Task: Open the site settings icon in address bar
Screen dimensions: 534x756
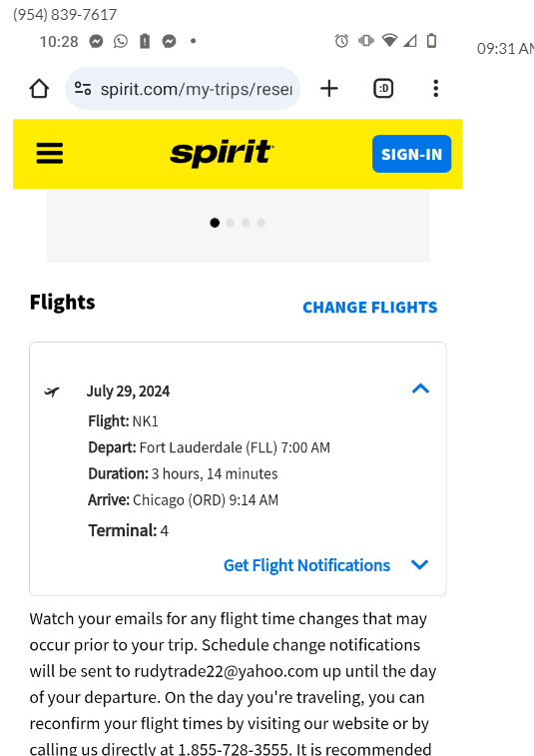Action: [83, 89]
